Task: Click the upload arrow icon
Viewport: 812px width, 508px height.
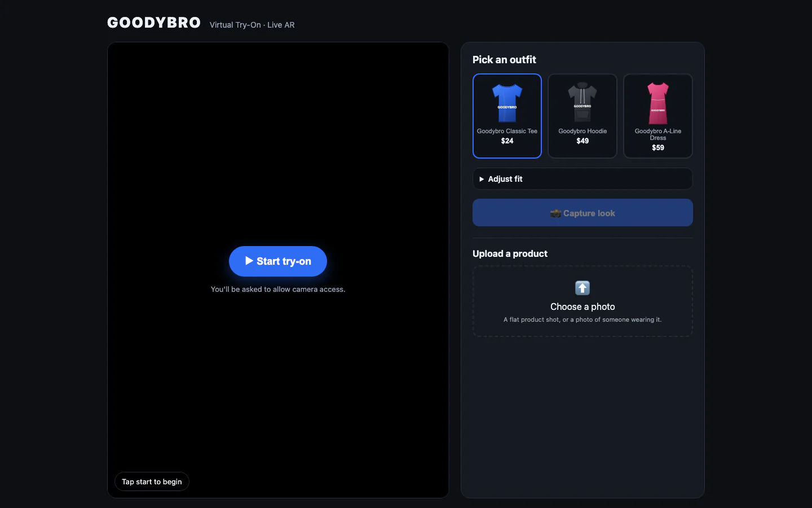Action: click(582, 288)
